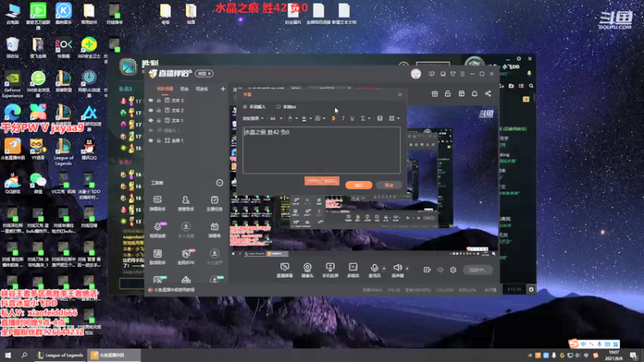Open 全民乐PK tool in toolbox

click(x=186, y=257)
